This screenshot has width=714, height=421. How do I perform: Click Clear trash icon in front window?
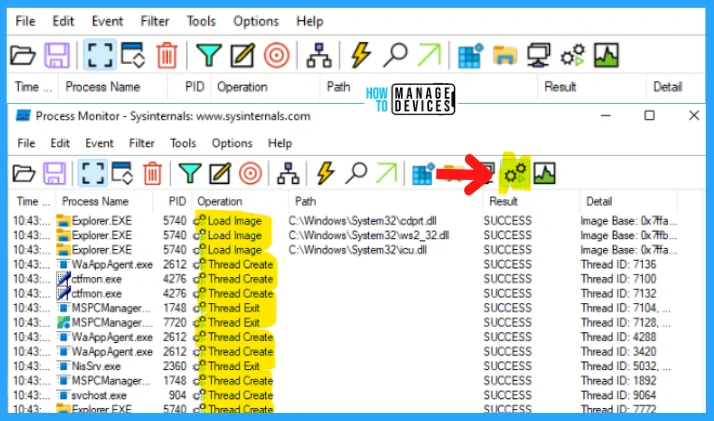(x=153, y=173)
